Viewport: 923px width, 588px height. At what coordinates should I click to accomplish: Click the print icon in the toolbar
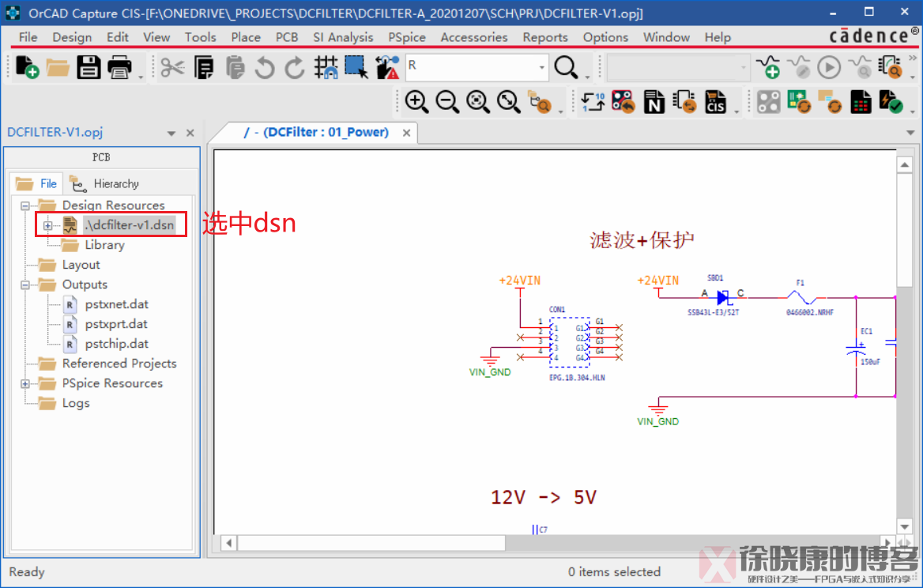tap(119, 68)
